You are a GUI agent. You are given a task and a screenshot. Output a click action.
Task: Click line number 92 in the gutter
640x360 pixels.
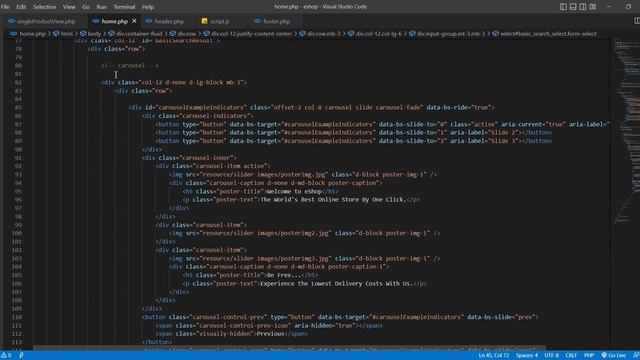(18, 167)
